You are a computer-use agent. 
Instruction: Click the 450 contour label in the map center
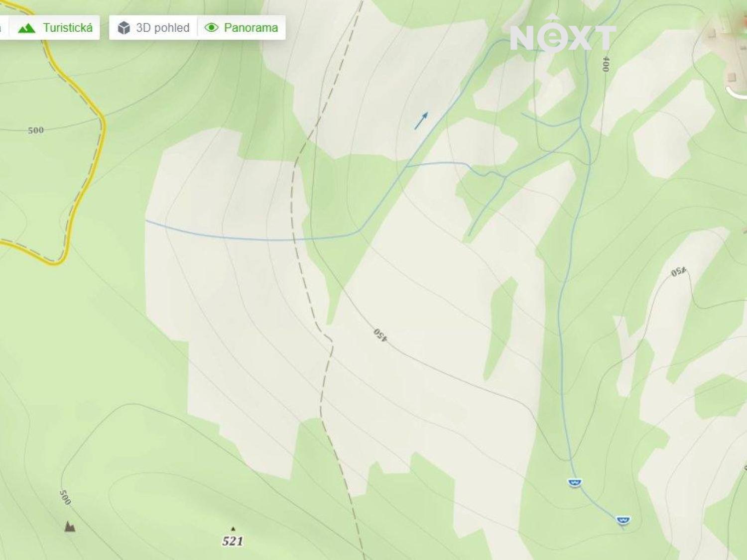pyautogui.click(x=380, y=335)
